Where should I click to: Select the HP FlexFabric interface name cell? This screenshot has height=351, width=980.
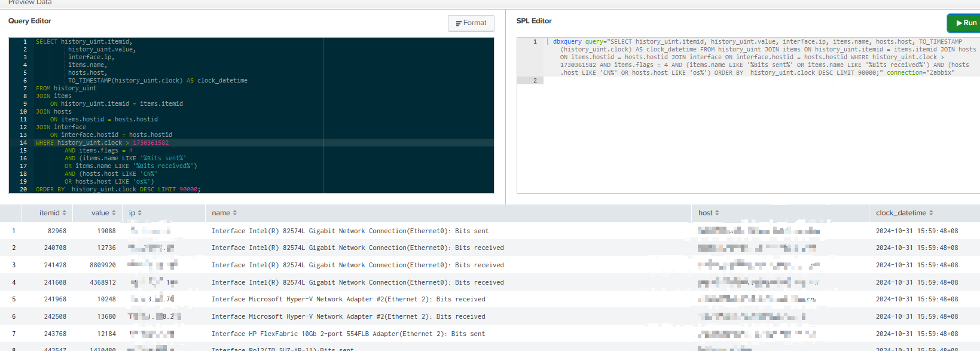click(348, 334)
